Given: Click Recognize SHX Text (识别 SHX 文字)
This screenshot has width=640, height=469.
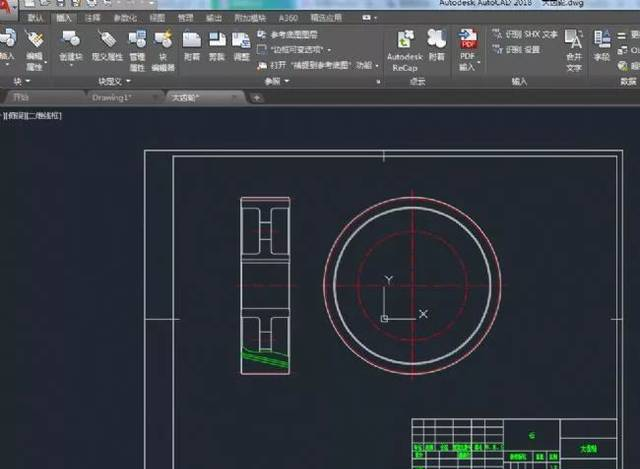Looking at the screenshot, I should 524,34.
